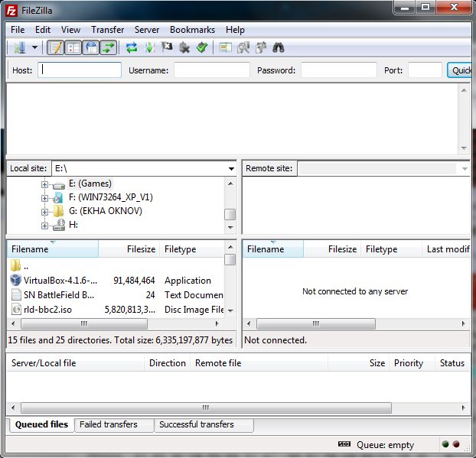
Task: Select F: (WIN73264_XP_V1) in local tree
Action: (x=111, y=197)
